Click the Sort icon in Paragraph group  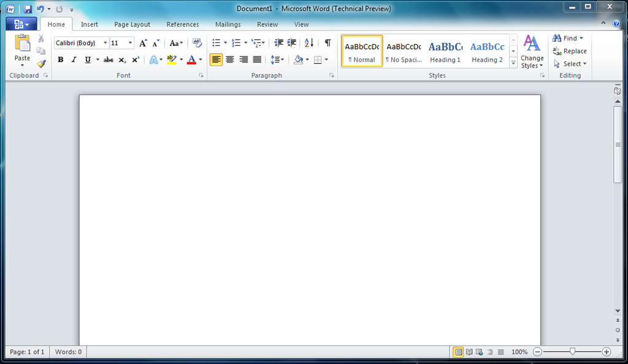[308, 43]
